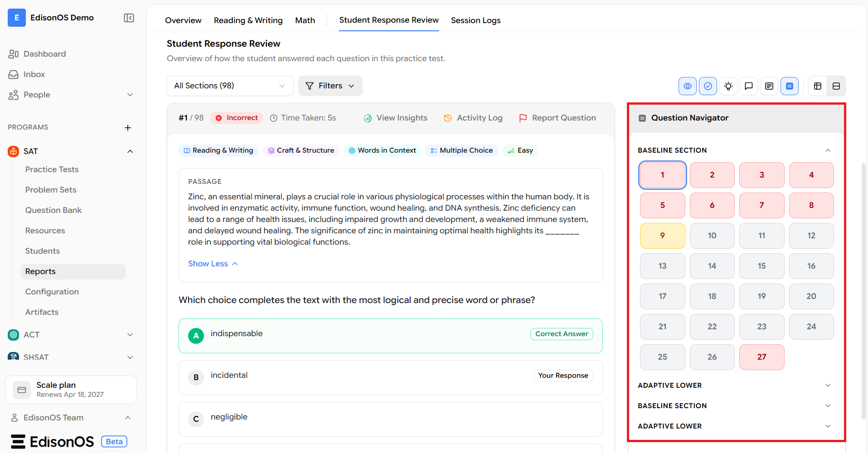Jump to question 14 gray tile
868x453 pixels.
(712, 266)
